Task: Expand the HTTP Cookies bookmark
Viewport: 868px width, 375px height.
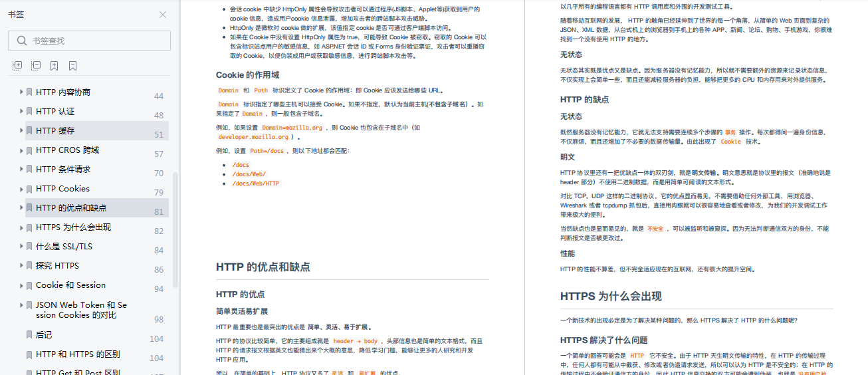Action: pos(21,188)
